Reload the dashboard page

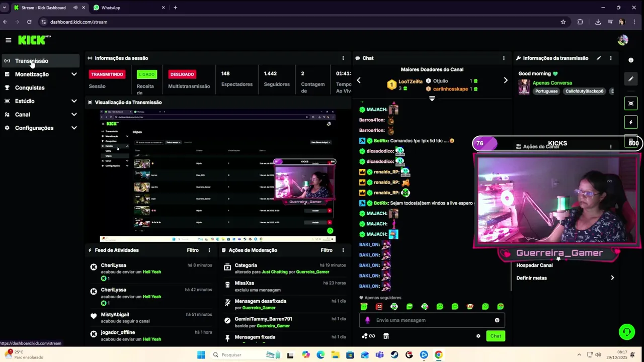29,22
